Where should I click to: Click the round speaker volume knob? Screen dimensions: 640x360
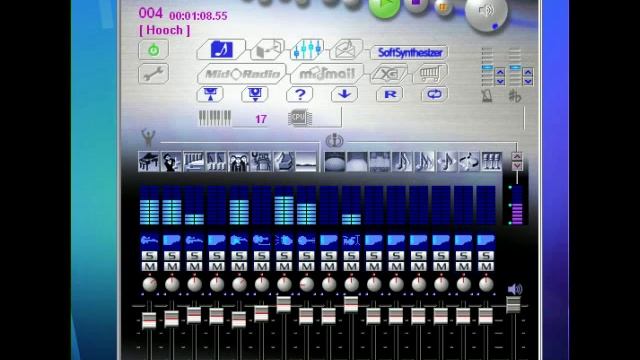point(486,12)
